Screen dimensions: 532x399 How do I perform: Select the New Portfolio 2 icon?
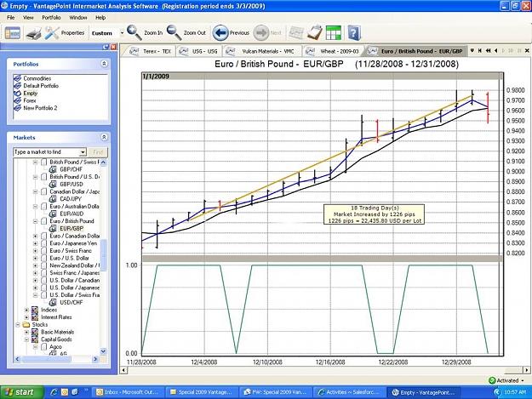[17, 108]
